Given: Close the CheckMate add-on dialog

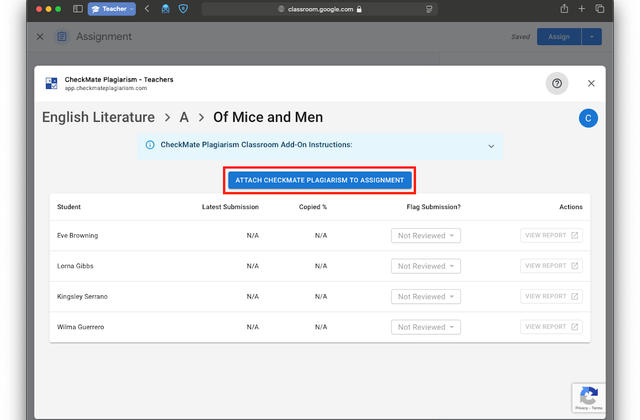Looking at the screenshot, I should 591,83.
